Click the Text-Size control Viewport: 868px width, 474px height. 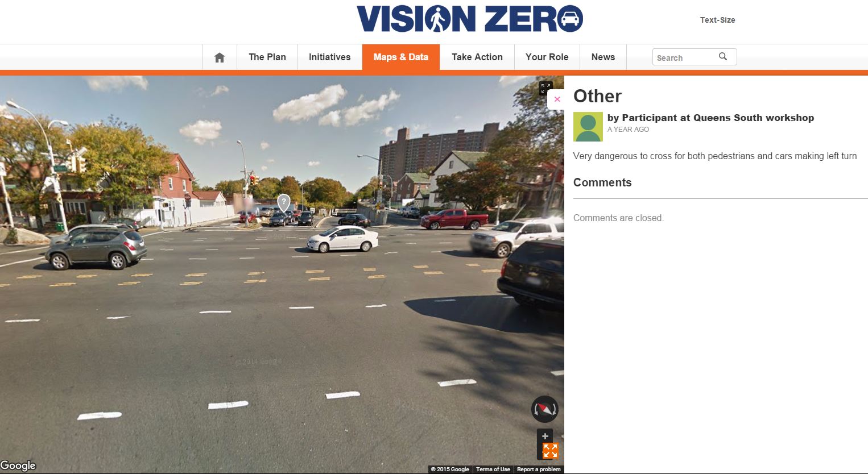tap(717, 20)
